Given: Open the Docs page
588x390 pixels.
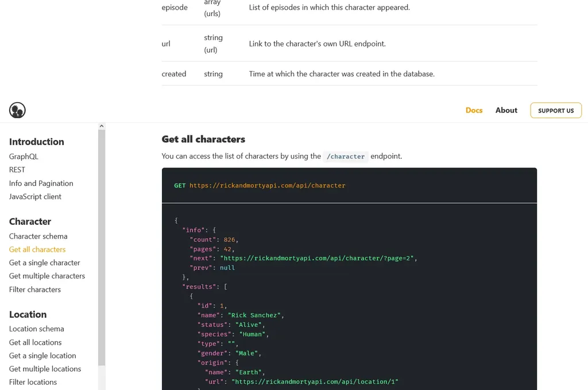Looking at the screenshot, I should click(474, 110).
